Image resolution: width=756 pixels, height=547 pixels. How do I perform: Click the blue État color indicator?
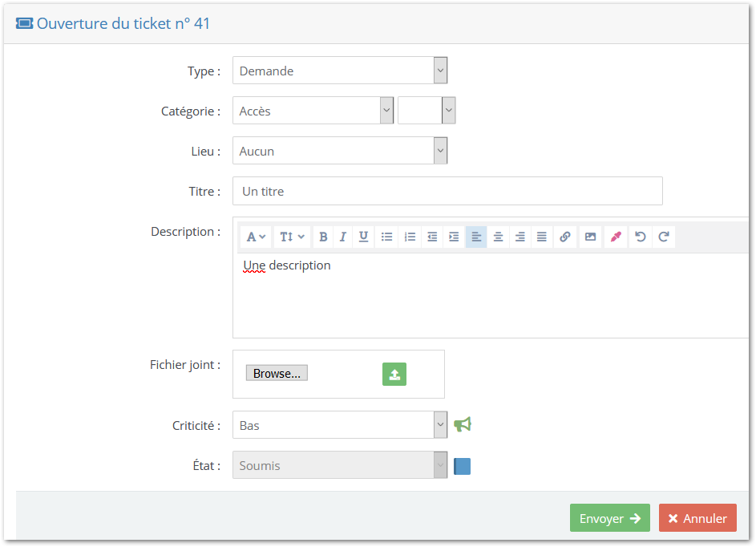point(462,467)
